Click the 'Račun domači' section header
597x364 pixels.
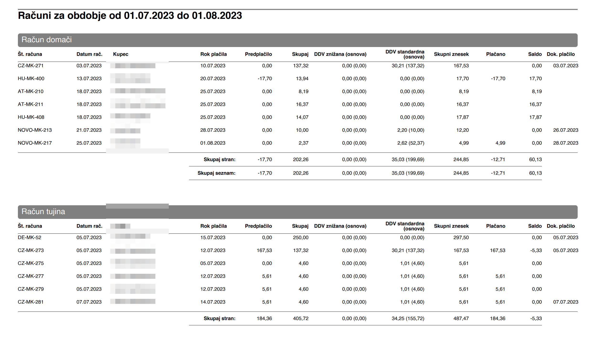[x=47, y=40]
